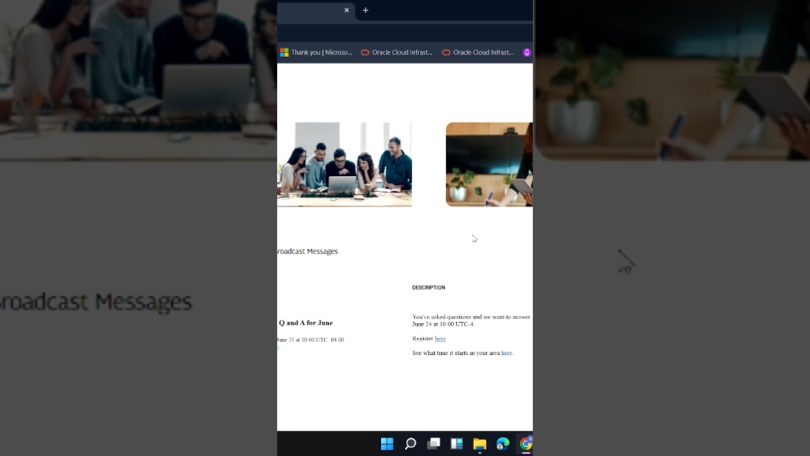Image resolution: width=810 pixels, height=456 pixels.
Task: Launch Microsoft Edge from the taskbar
Action: 503,444
